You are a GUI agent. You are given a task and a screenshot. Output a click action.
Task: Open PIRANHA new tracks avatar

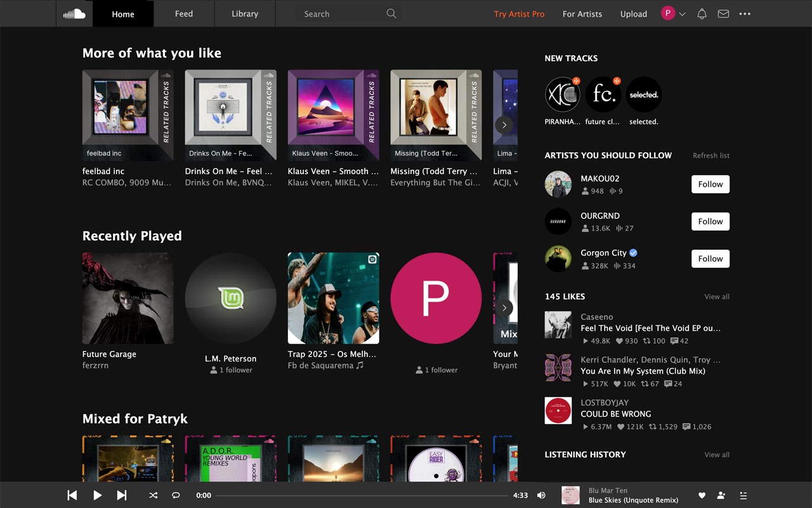(563, 95)
